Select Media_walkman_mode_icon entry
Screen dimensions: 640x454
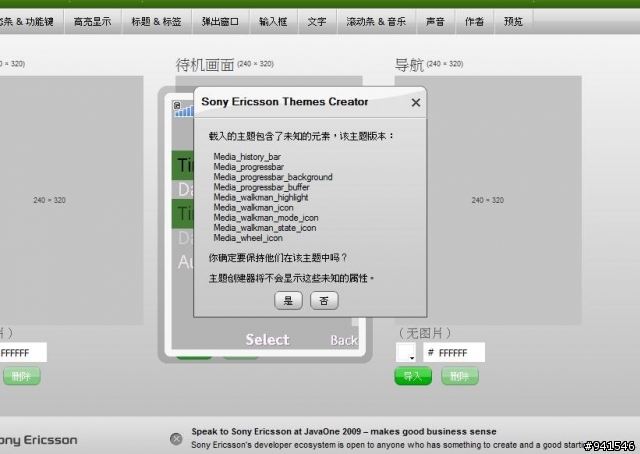tap(266, 218)
